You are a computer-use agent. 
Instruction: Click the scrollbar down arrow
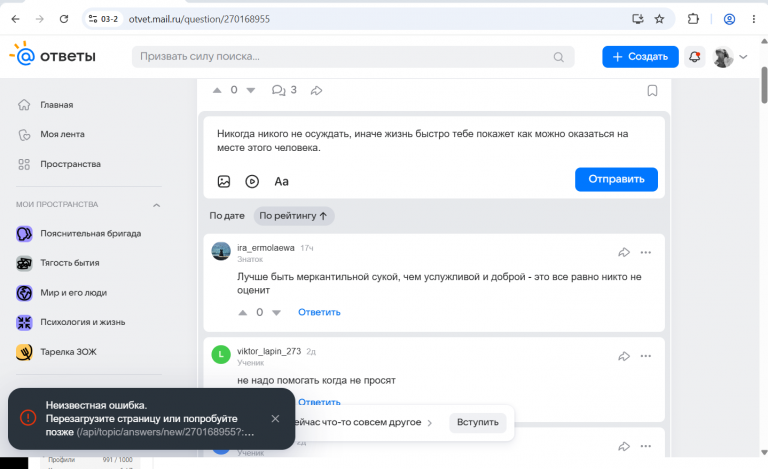(x=764, y=452)
